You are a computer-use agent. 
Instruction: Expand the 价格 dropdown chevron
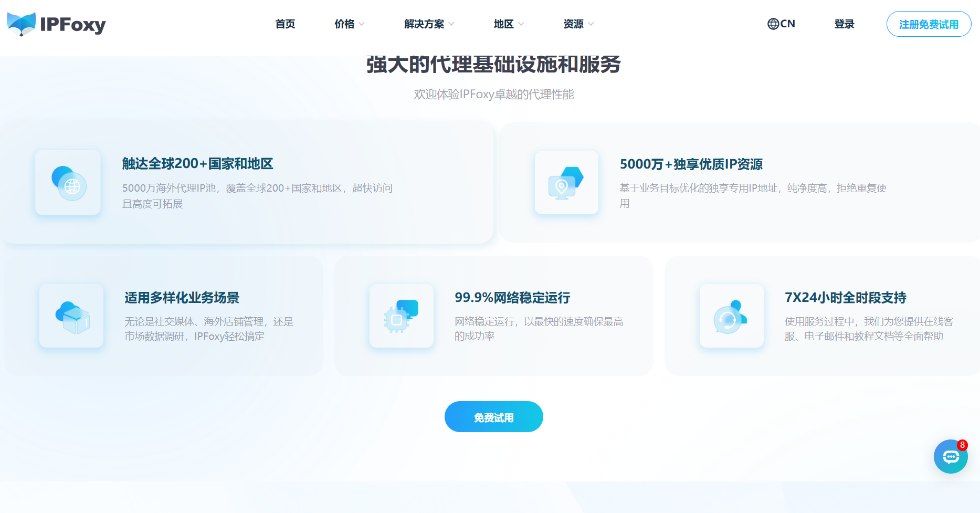coord(362,24)
